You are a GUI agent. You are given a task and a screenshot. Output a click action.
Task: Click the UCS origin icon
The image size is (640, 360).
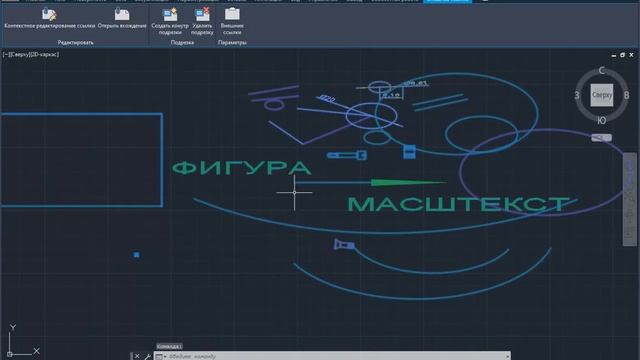coord(9,354)
